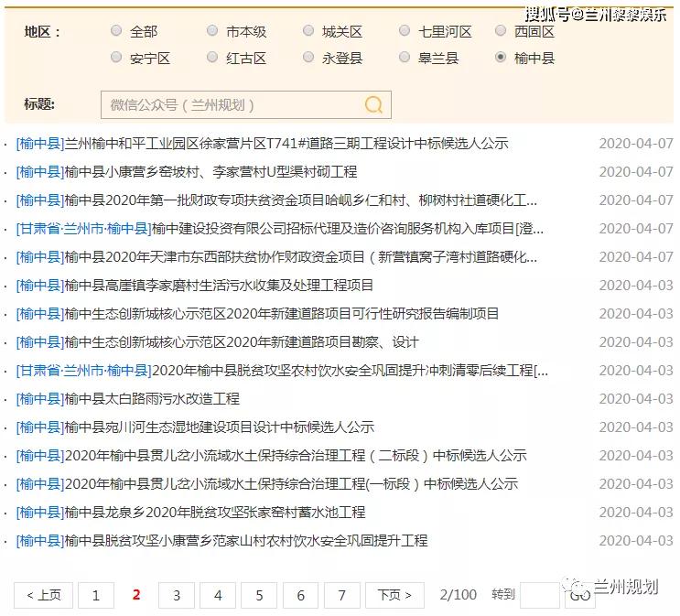The height and width of the screenshot is (616, 680).
Task: Select the 市本级 radio button
Action: 212,30
